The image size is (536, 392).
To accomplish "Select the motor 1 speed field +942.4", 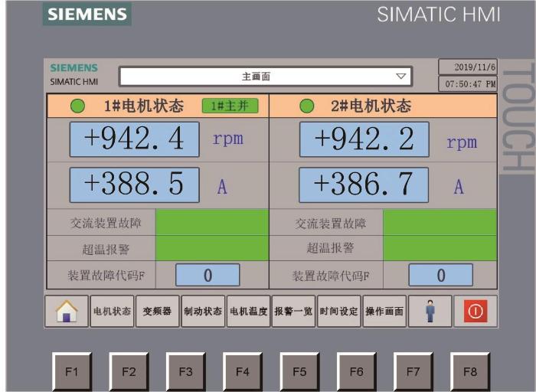I will click(134, 139).
